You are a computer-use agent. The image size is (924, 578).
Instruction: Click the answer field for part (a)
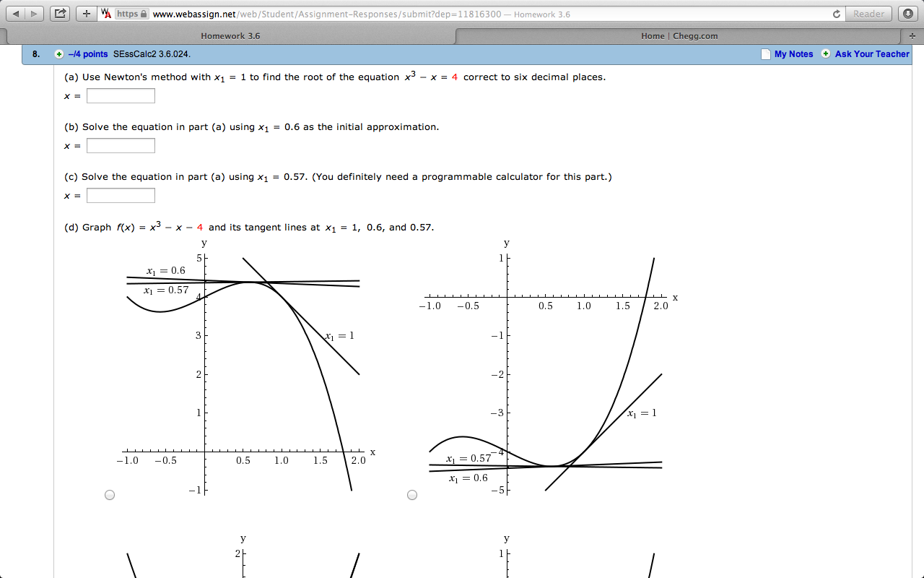121,95
